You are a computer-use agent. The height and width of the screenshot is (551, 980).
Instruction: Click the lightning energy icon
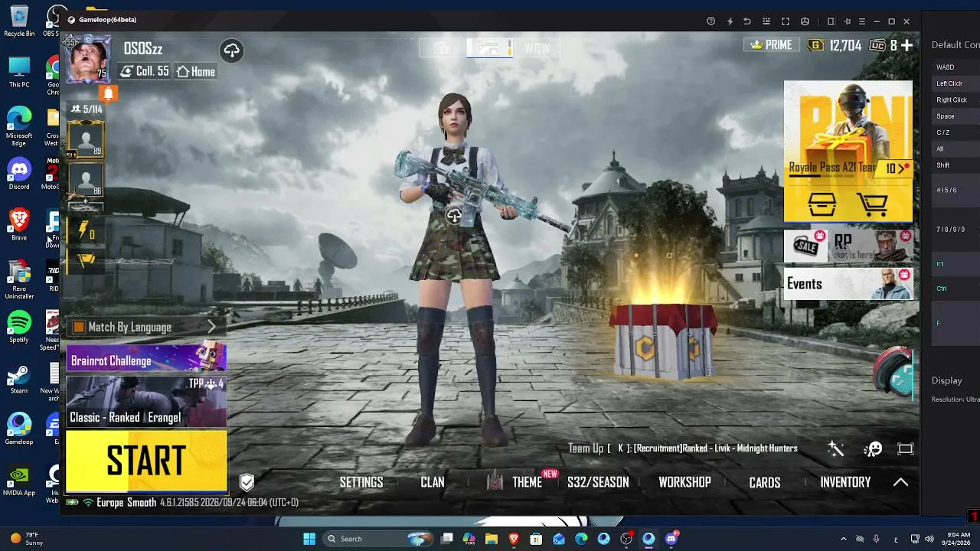tap(85, 230)
